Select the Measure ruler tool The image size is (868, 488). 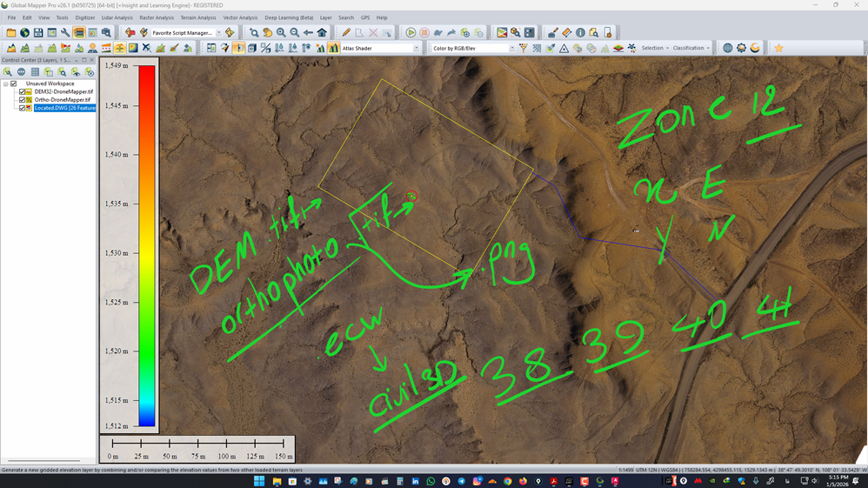[x=566, y=33]
